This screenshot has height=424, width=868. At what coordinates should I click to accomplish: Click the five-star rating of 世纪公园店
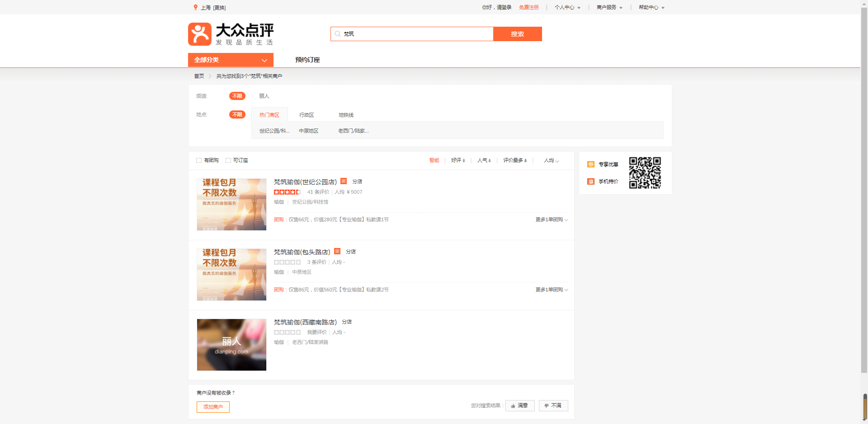click(x=287, y=192)
